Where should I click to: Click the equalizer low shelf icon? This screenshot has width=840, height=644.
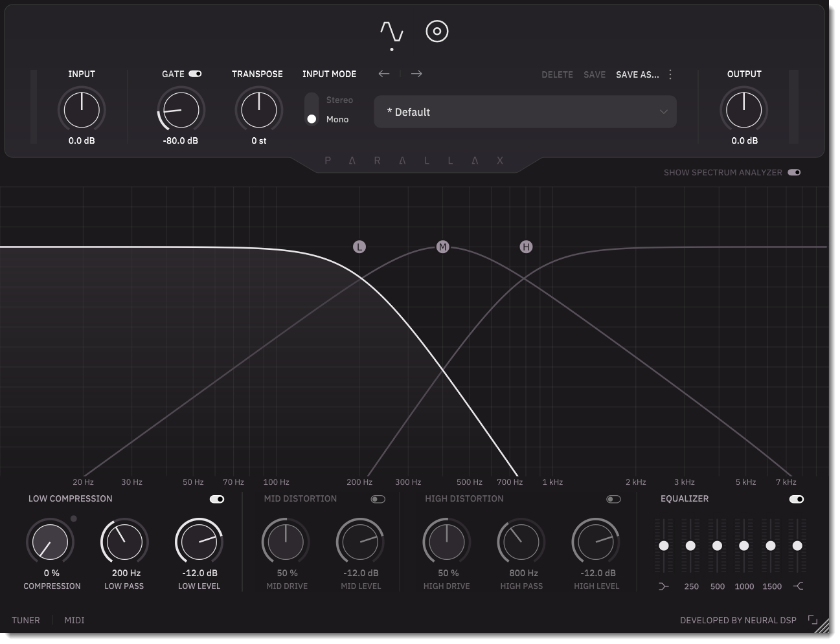(664, 586)
